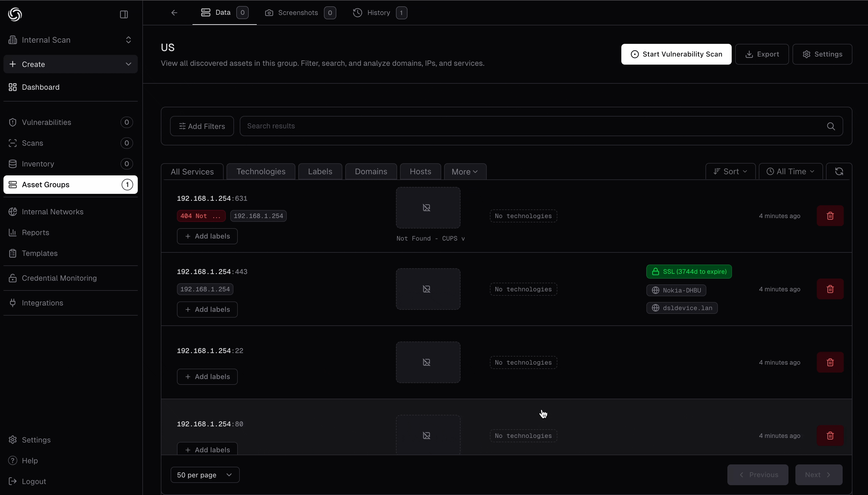Open Reports in the sidebar
This screenshot has height=495, width=868.
(x=70, y=232)
